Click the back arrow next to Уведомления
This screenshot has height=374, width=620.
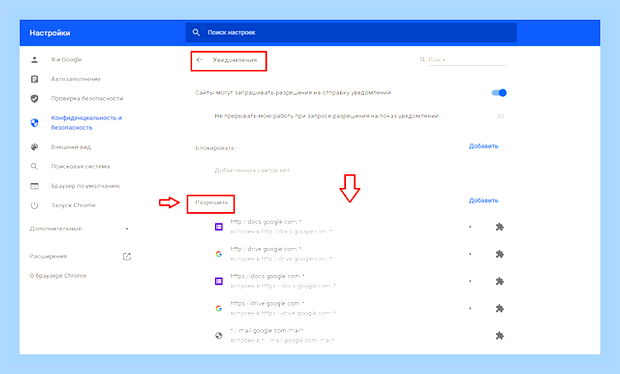pyautogui.click(x=199, y=60)
